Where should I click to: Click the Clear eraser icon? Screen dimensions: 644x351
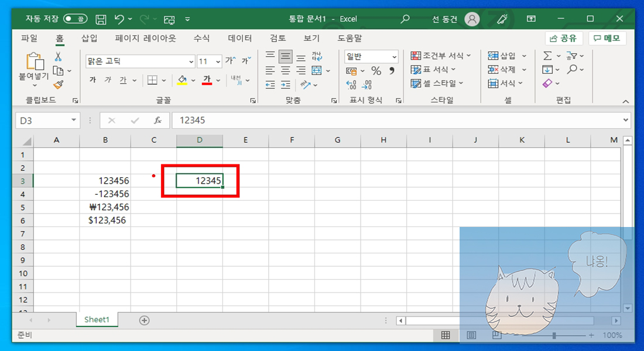tap(547, 83)
